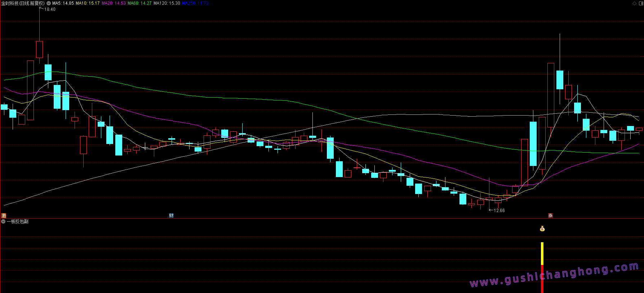The image size is (644, 293).
Task: Select the MA5: 14.85 moving average label
Action: pyautogui.click(x=63, y=3)
